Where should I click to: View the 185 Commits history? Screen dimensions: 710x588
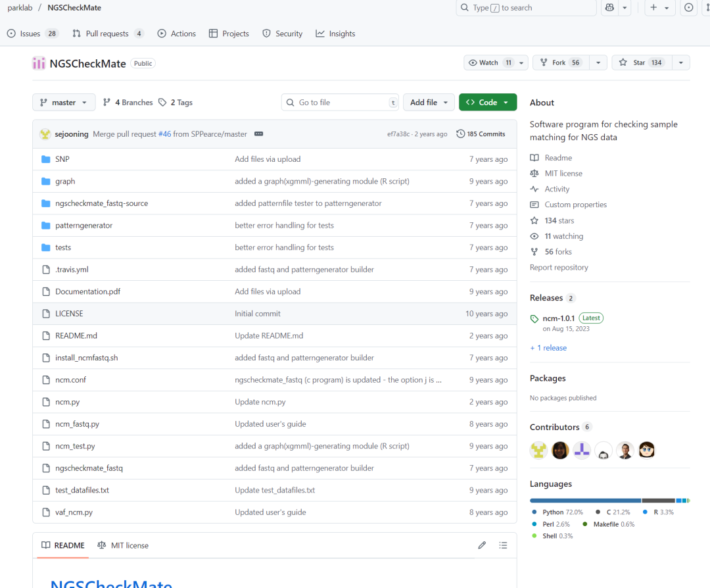pyautogui.click(x=481, y=134)
